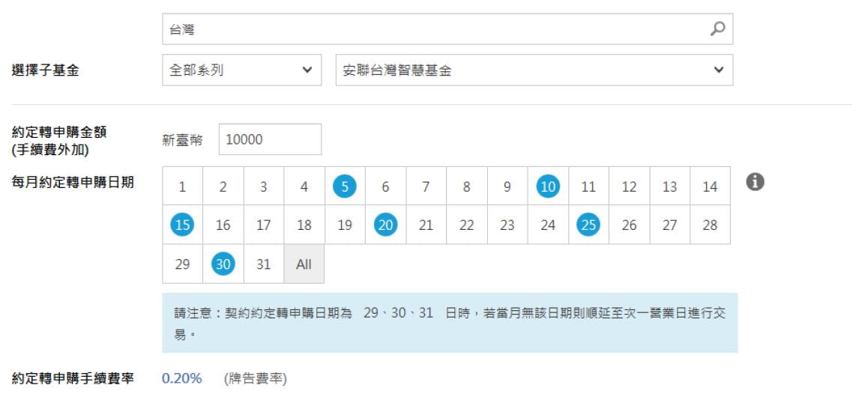
Task: Click the 選擇子基金 label
Action: pyautogui.click(x=46, y=70)
